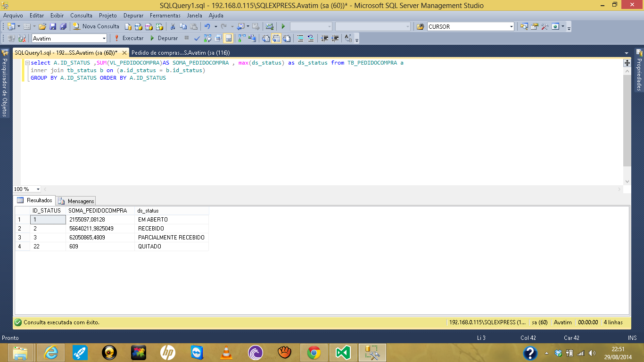Click the Cut scissors icon
Viewport: 644px width, 362px height.
pos(173,26)
